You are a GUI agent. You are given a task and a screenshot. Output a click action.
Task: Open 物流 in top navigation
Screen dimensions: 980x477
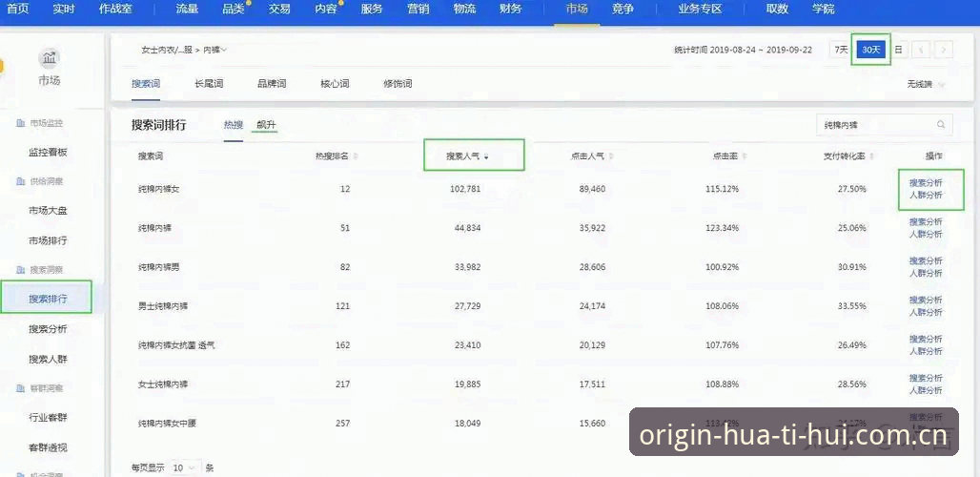[464, 9]
